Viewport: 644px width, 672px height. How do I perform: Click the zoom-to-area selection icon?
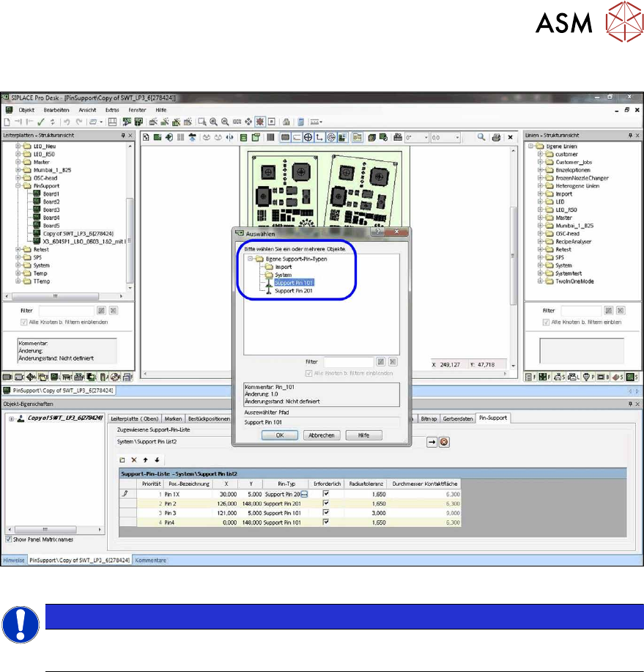point(201,122)
